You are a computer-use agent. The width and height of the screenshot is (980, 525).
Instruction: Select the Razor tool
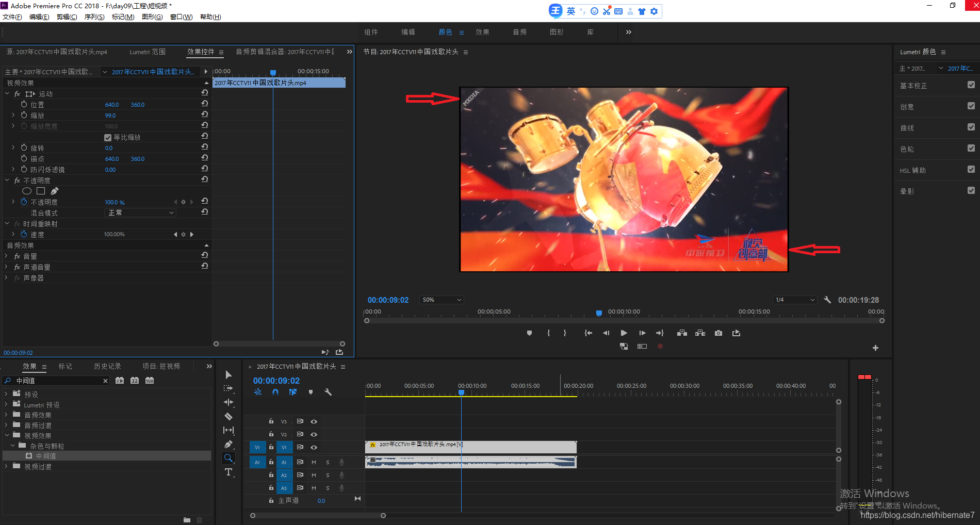click(x=228, y=416)
